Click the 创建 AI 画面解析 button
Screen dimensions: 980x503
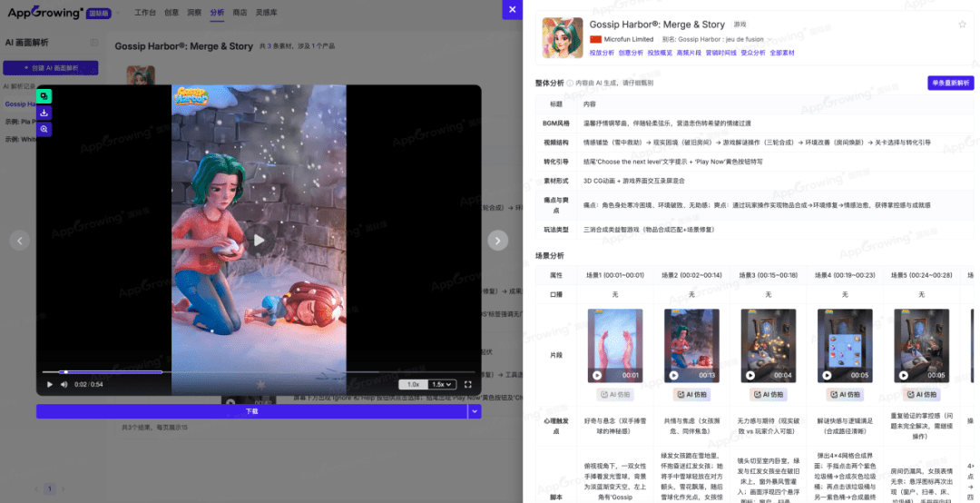pyautogui.click(x=51, y=67)
